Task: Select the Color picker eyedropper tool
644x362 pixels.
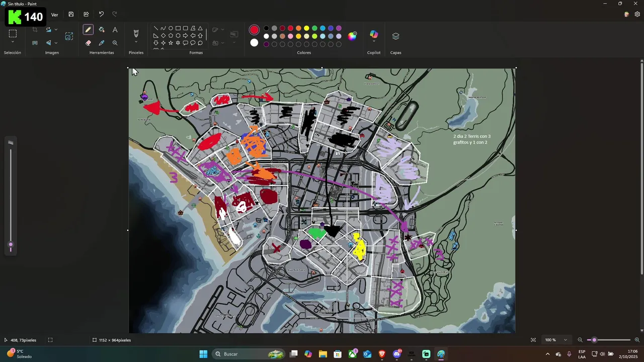Action: (x=102, y=43)
